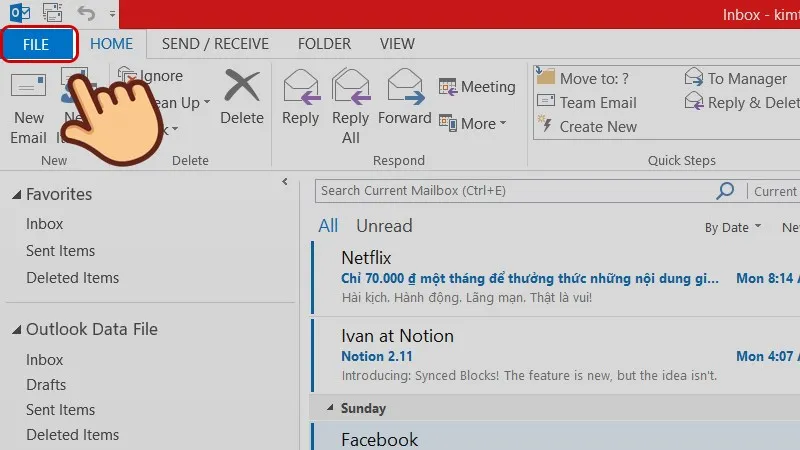Viewport: 800px width, 450px height.
Task: Open the Clean Up dropdown arrow
Action: click(x=207, y=102)
